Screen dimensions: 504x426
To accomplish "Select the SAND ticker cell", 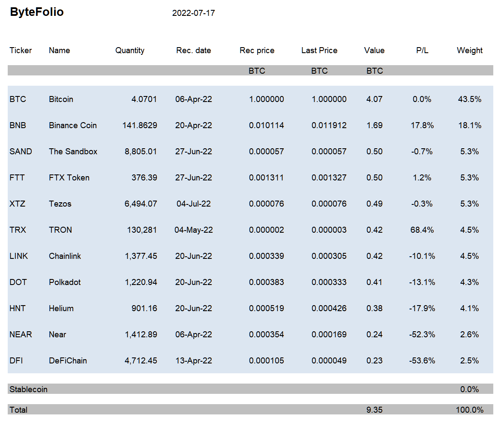I will point(21,151).
